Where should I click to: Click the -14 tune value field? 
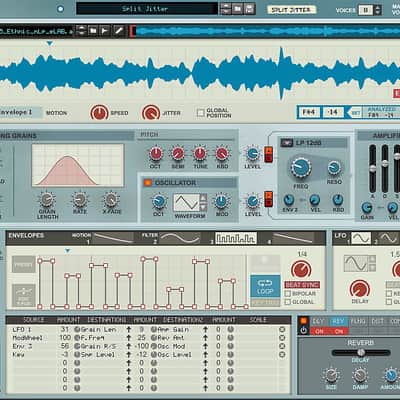(x=333, y=112)
